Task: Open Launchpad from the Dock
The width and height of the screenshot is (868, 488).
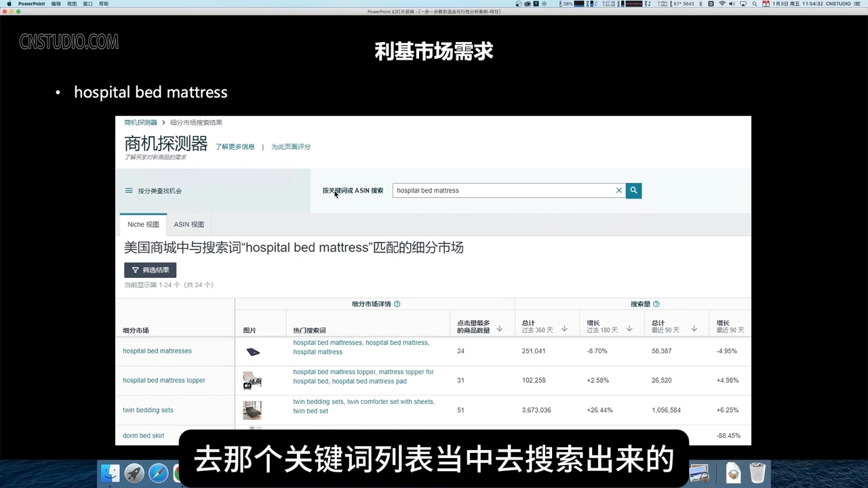Action: click(134, 472)
